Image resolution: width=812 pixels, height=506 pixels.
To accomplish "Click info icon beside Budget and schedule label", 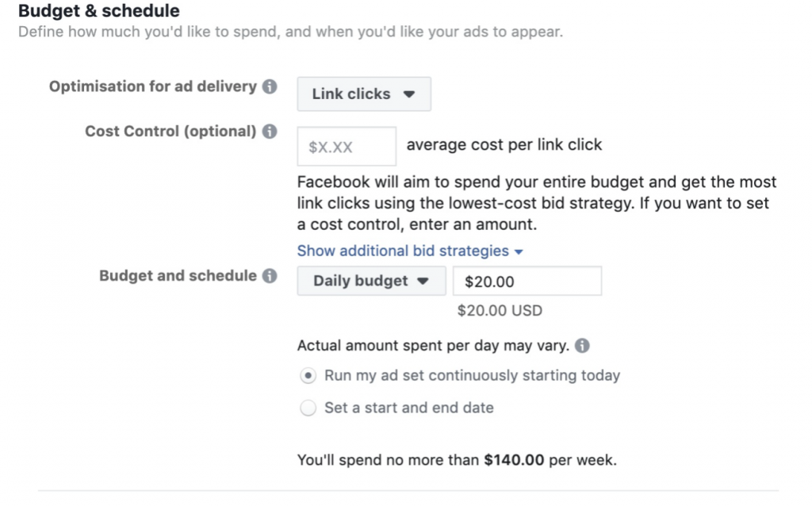I will coord(270,275).
